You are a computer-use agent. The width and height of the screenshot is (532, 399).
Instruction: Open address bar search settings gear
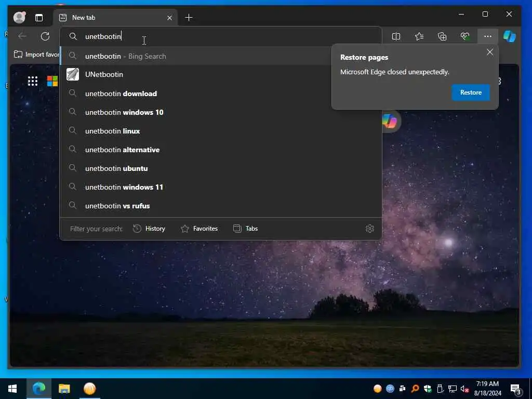coord(370,229)
